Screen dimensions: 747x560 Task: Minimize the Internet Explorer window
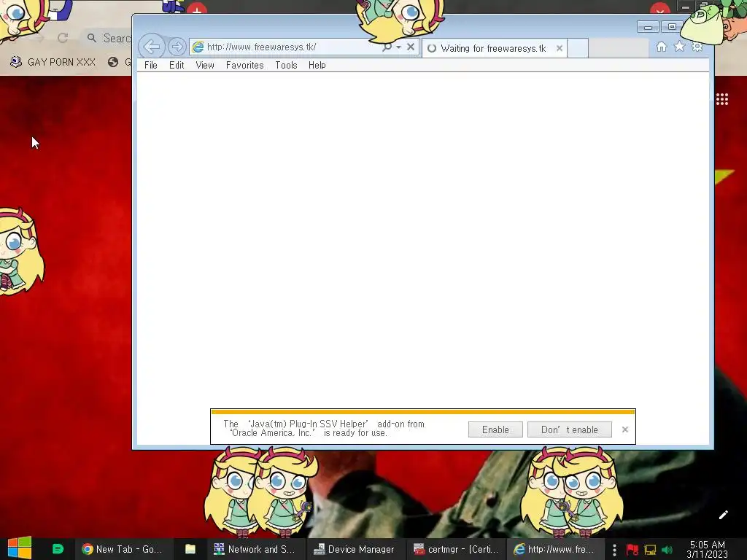pos(648,27)
